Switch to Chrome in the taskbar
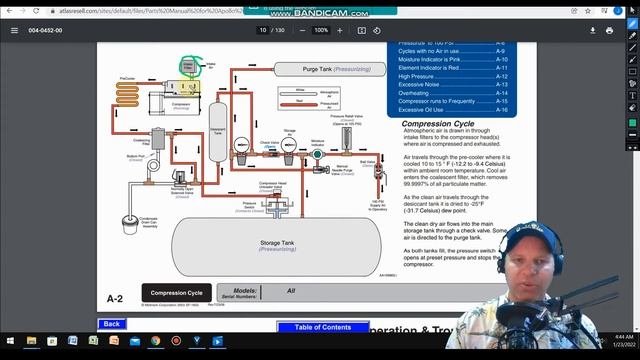This screenshot has width=640, height=360. pyautogui.click(x=156, y=341)
